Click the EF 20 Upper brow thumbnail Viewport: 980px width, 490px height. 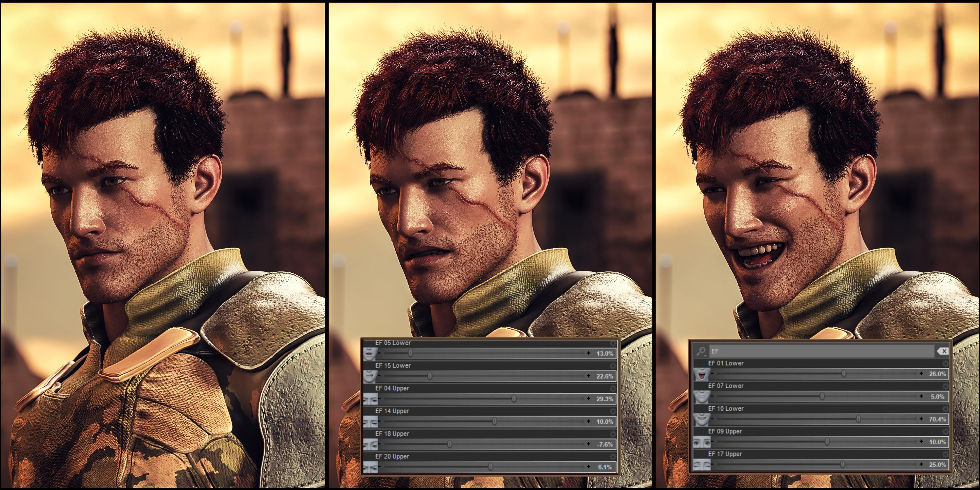pos(370,467)
